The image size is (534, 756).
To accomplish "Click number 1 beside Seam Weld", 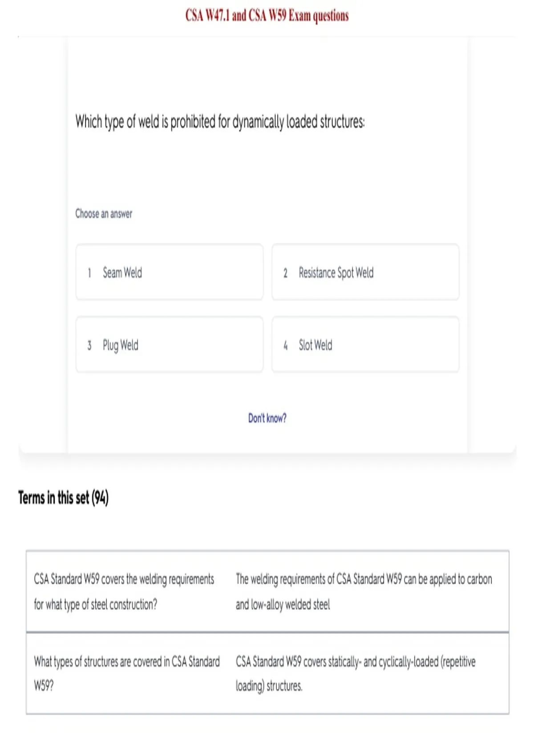I will coord(89,273).
